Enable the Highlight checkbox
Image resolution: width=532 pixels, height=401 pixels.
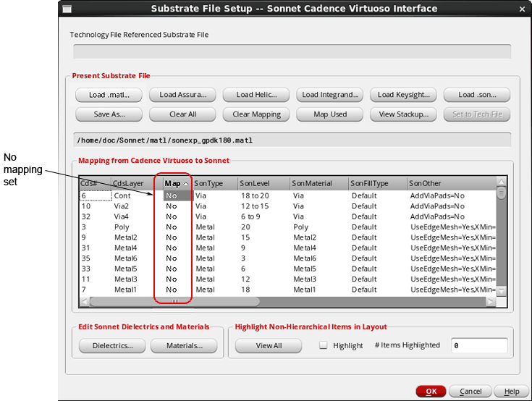pyautogui.click(x=324, y=345)
